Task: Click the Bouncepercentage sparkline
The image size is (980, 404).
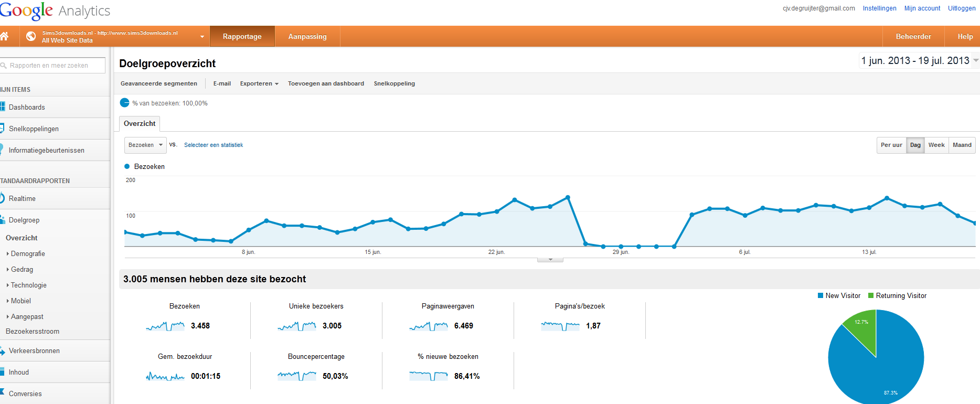Action: (x=297, y=376)
